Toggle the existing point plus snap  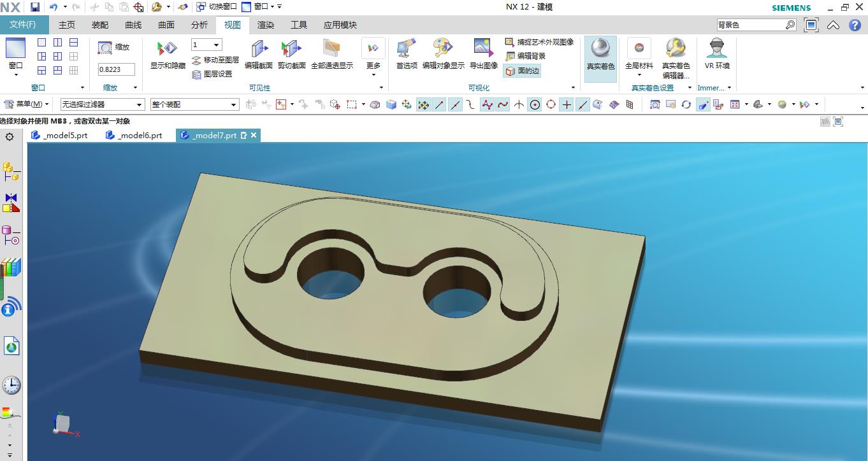[567, 104]
